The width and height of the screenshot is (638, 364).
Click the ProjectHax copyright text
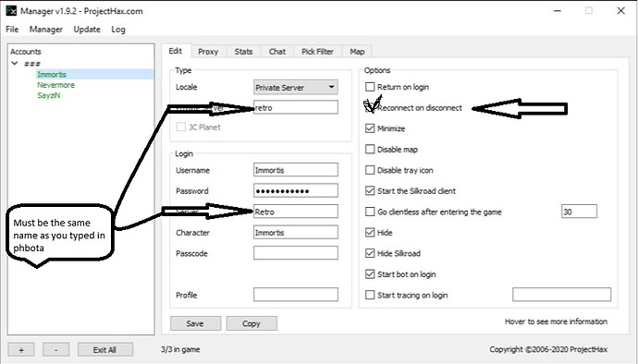click(548, 349)
